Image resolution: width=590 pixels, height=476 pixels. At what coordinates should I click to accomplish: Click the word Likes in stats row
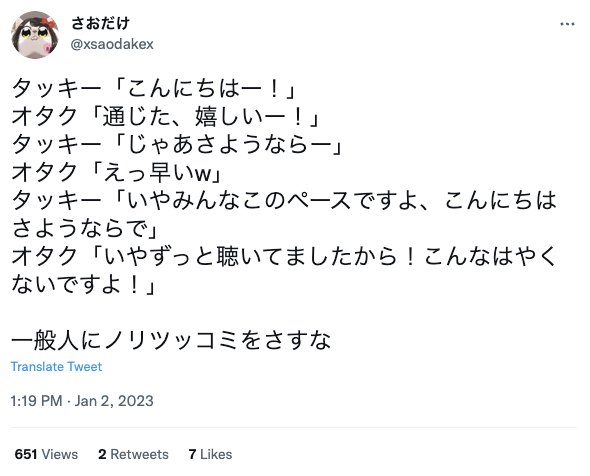pyautogui.click(x=216, y=454)
